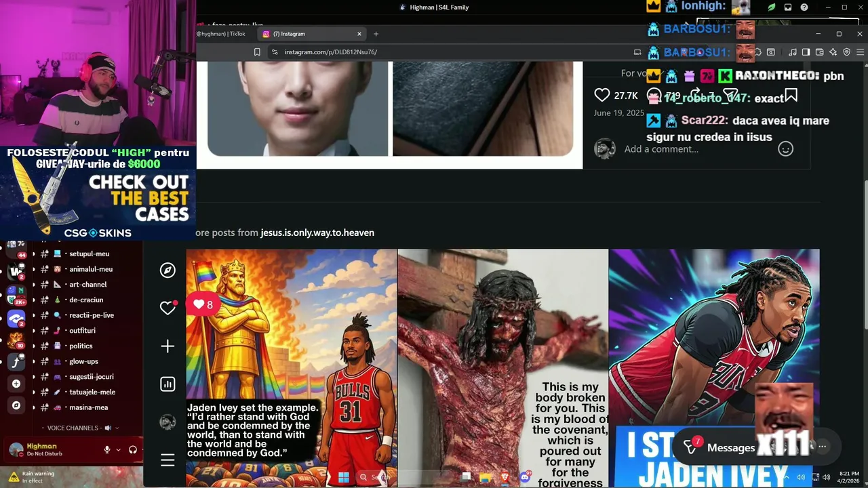
Task: Open Brave browser from taskbar
Action: [x=505, y=477]
